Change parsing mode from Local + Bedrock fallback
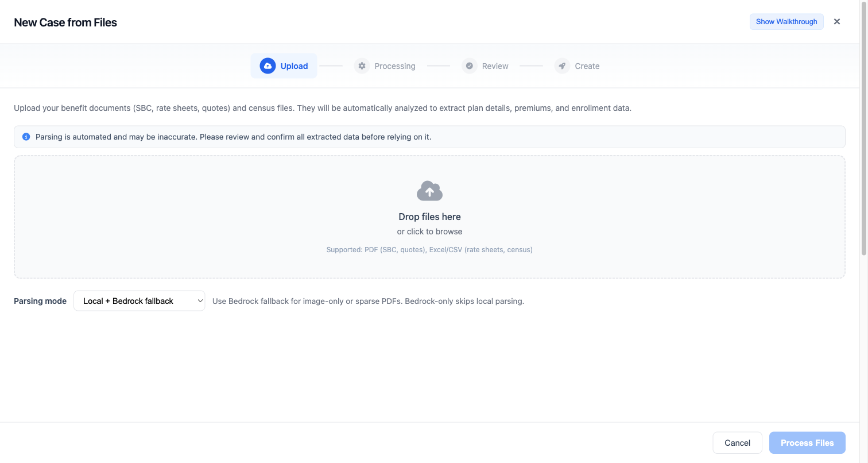This screenshot has width=868, height=463. [x=139, y=300]
